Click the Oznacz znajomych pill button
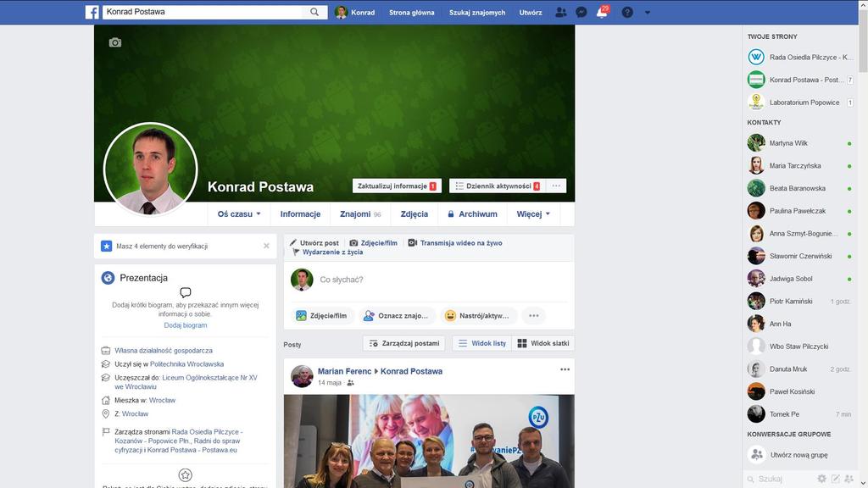This screenshot has height=488, width=868. 397,315
